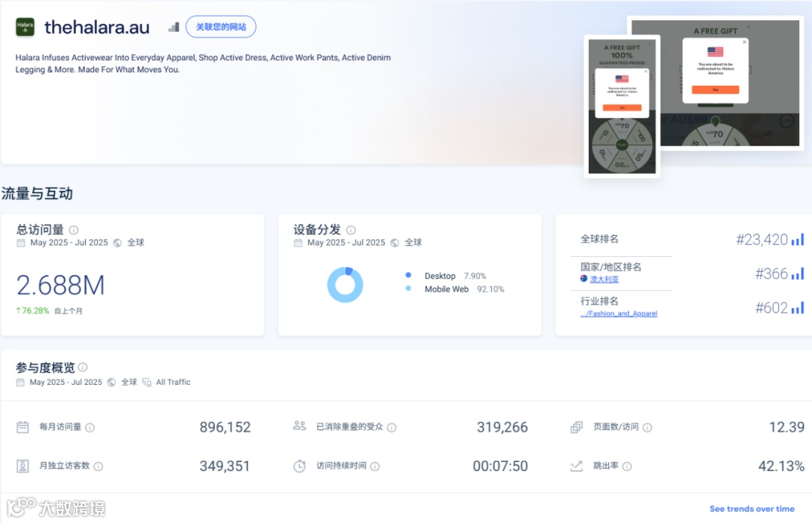Click the 00:07:50 visit duration value

tap(500, 466)
